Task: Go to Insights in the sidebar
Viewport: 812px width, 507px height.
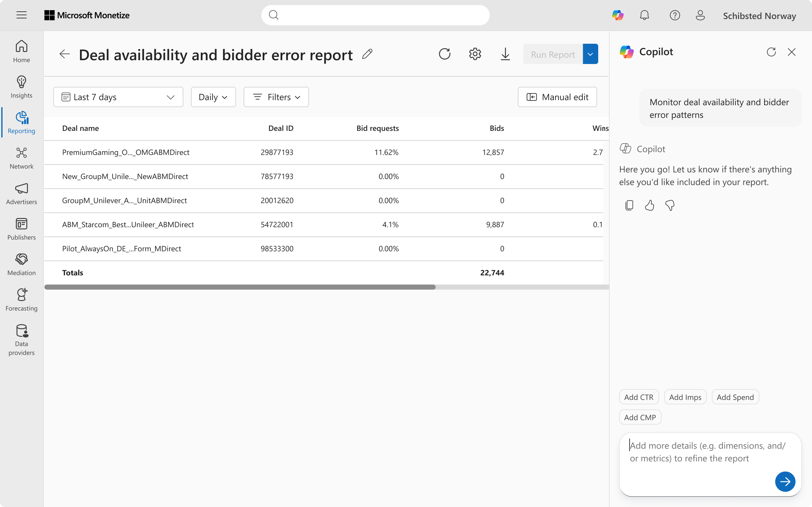Action: (22, 87)
